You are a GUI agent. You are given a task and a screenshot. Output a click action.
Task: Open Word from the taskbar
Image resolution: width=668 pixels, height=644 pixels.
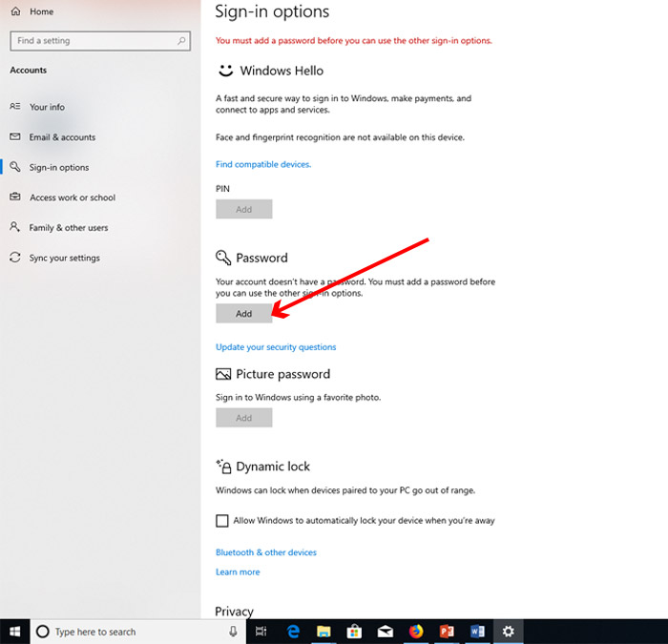[477, 632]
